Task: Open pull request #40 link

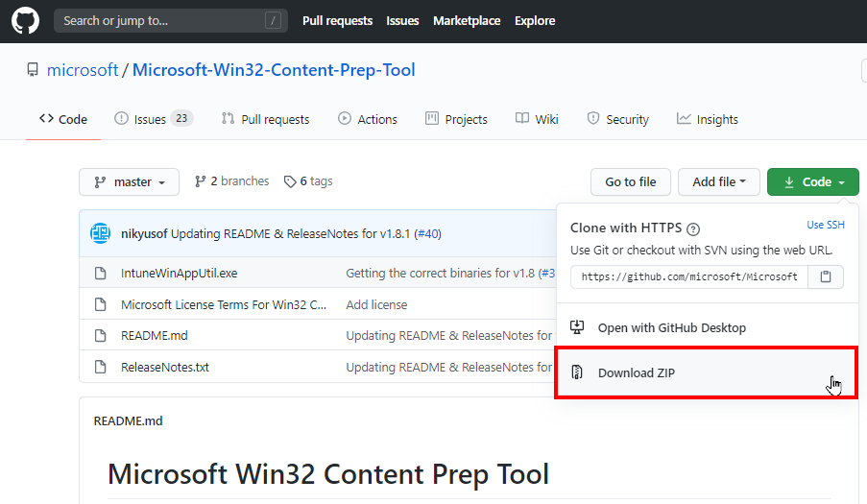Action: 427,234
